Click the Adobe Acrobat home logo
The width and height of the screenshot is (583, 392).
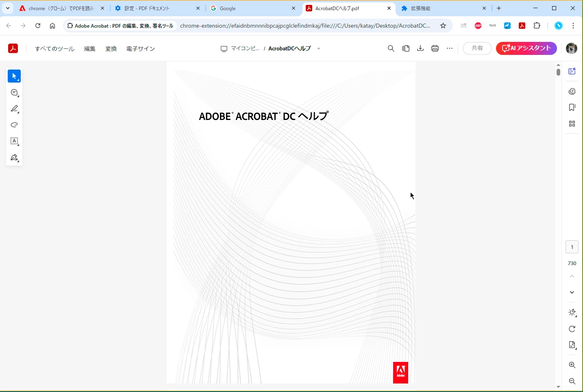click(x=13, y=48)
